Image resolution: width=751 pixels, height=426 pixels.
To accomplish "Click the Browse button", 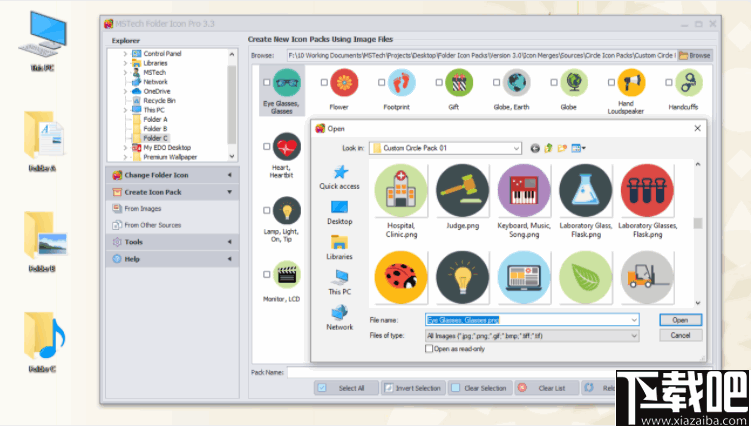I will coord(695,56).
